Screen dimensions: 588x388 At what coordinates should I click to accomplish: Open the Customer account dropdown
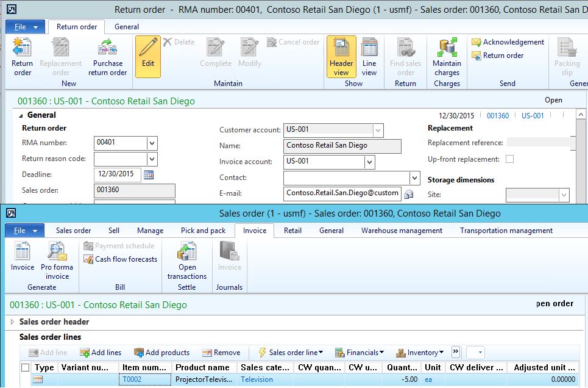coord(378,131)
